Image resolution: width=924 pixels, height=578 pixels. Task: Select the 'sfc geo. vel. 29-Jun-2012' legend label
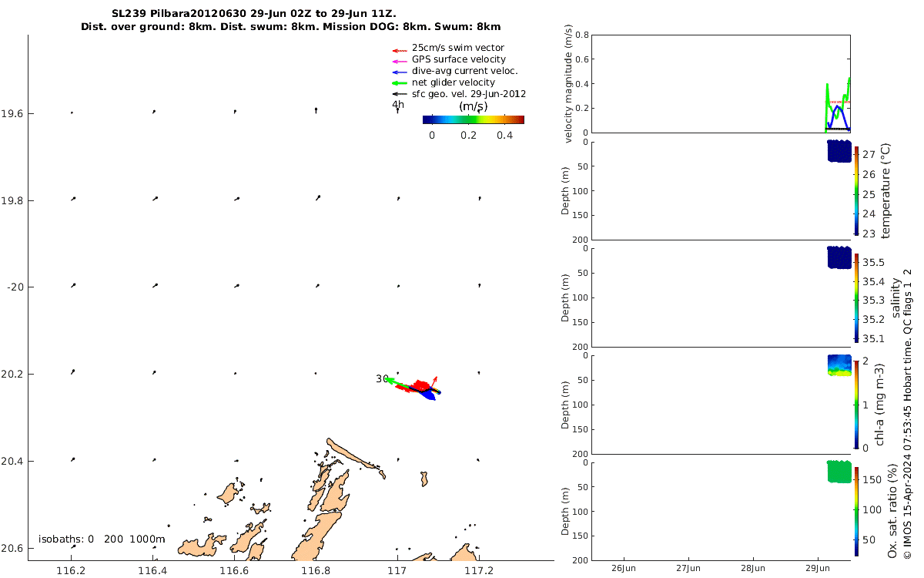(x=469, y=94)
